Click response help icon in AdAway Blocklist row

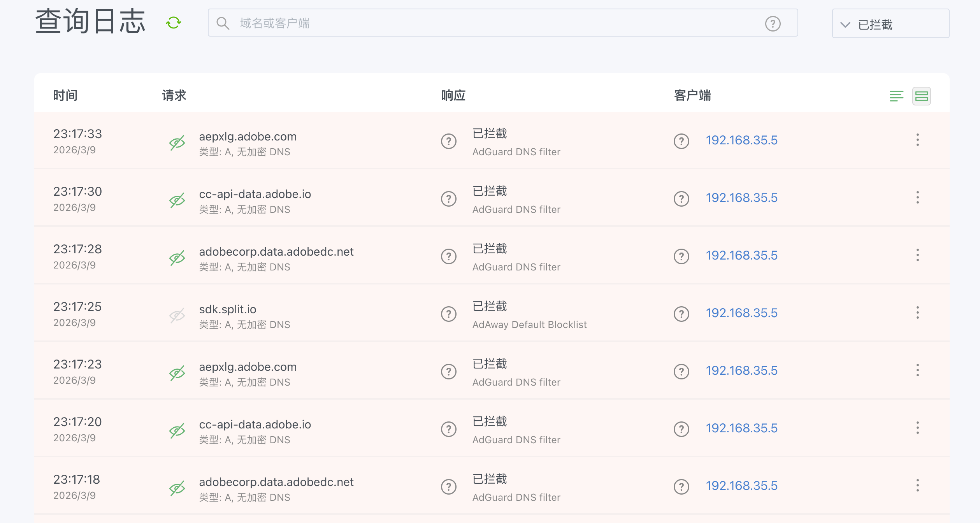click(x=448, y=314)
